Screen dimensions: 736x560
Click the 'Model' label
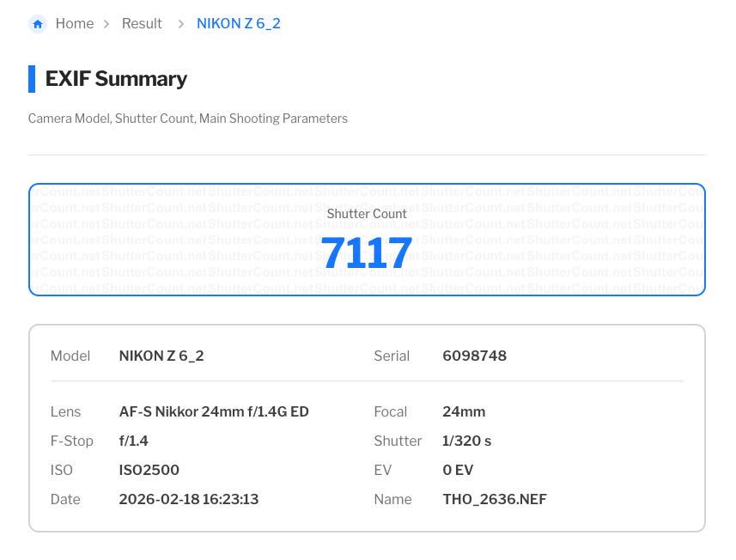70,356
